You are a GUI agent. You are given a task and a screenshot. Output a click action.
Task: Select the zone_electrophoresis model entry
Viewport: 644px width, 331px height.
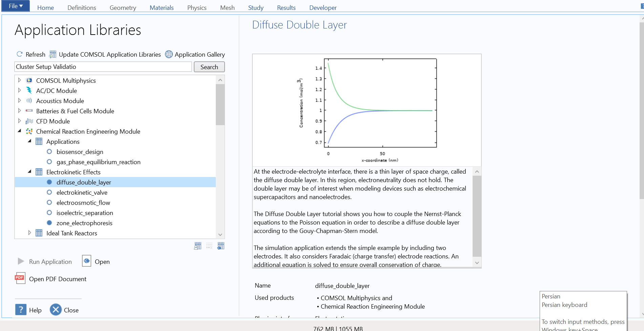tap(84, 223)
